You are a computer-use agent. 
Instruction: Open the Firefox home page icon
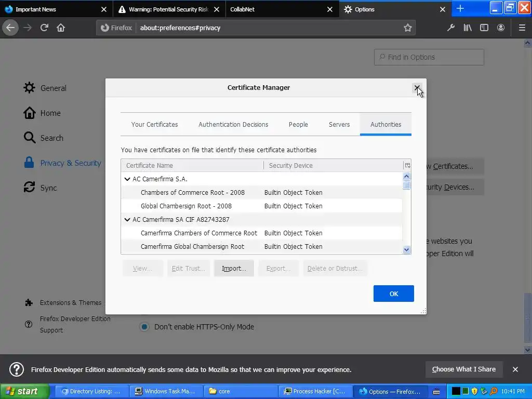61,28
